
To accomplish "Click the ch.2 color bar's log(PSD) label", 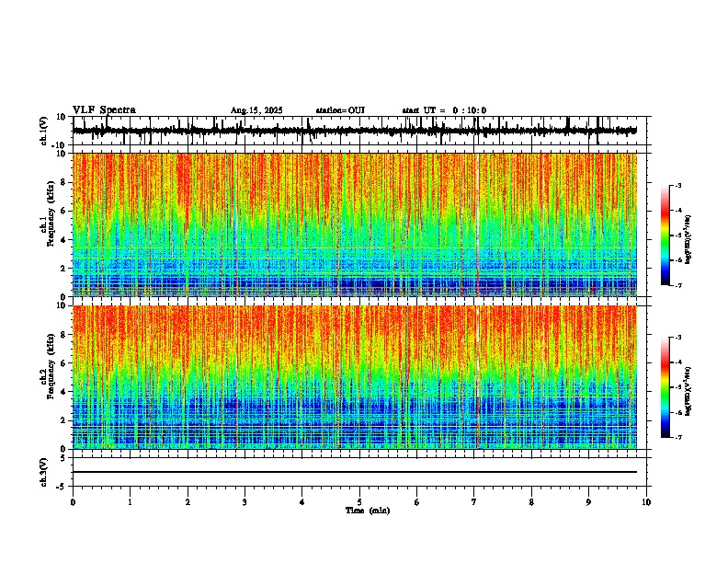I will point(688,391).
